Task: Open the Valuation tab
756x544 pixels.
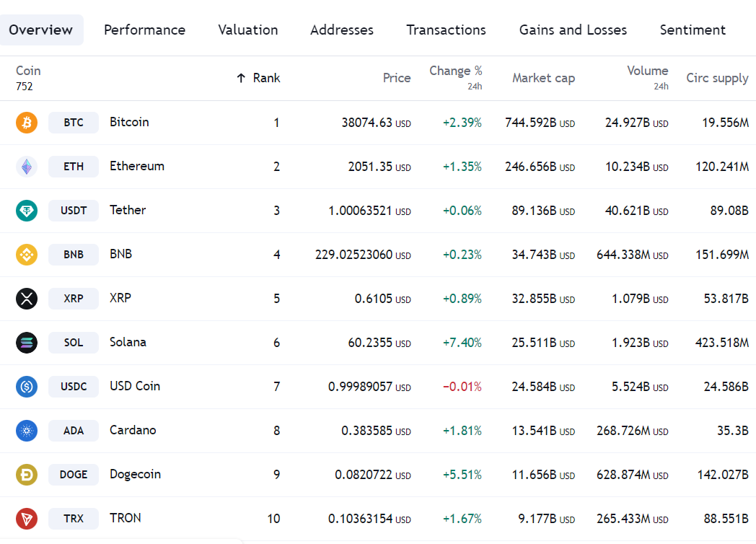Action: pos(248,30)
